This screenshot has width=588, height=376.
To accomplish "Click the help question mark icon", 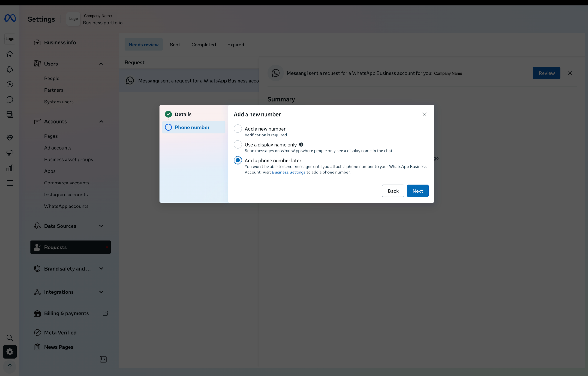I will pyautogui.click(x=10, y=366).
